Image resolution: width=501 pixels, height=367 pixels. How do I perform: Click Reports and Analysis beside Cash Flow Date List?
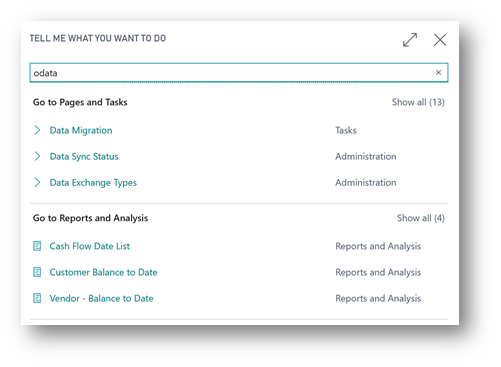(x=378, y=246)
